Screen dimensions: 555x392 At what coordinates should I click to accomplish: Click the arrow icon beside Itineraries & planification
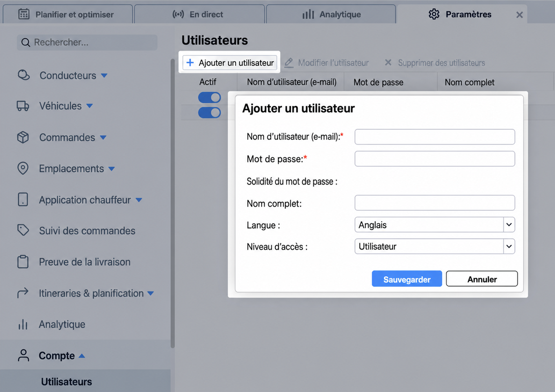(23, 293)
